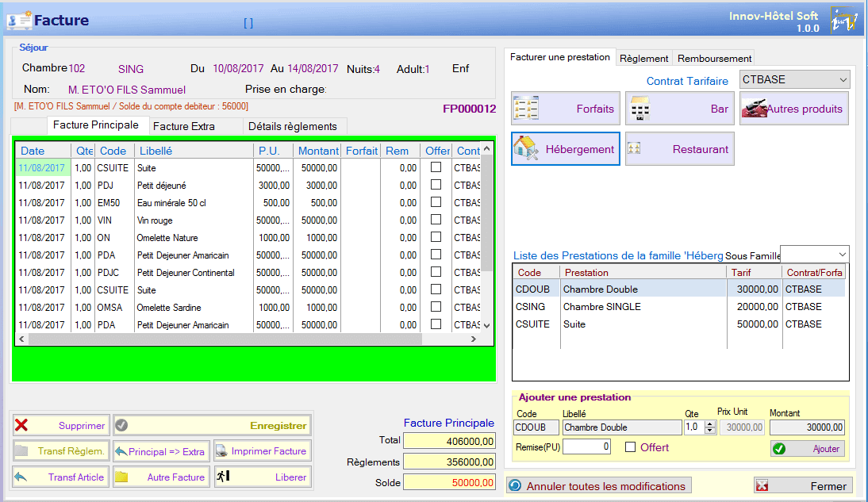The width and height of the screenshot is (868, 502).
Task: Switch to the Règlement tab
Action: (x=643, y=58)
